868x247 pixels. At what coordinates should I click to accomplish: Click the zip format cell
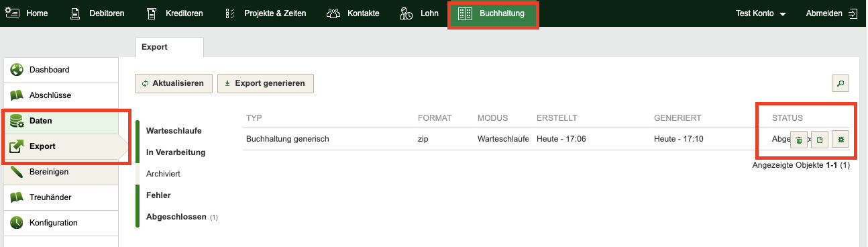[x=423, y=140]
